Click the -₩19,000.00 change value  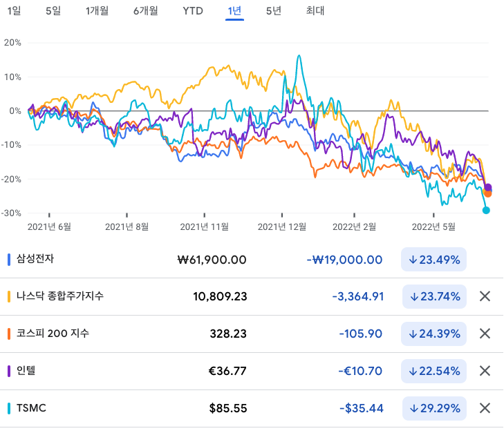click(x=344, y=260)
